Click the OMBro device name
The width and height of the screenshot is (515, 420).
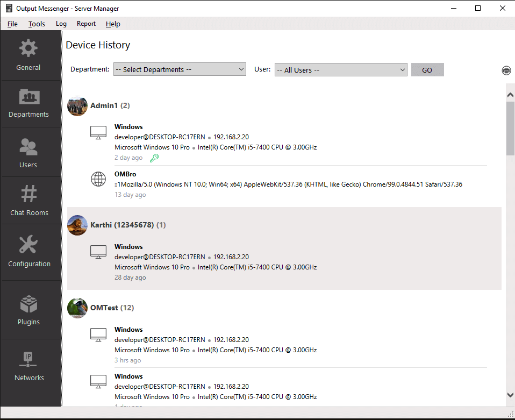tap(125, 174)
